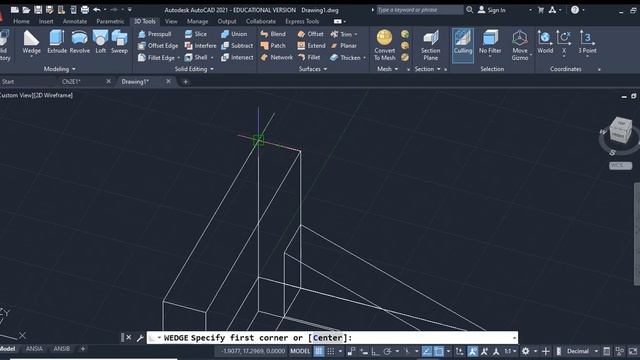Image resolution: width=640 pixels, height=360 pixels.
Task: Click the Extrude tool
Action: pyautogui.click(x=57, y=42)
